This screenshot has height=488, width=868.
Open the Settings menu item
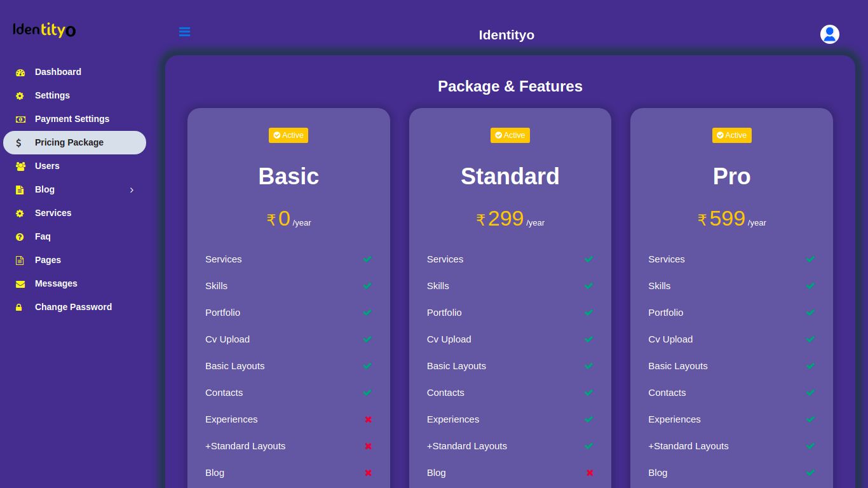(52, 95)
